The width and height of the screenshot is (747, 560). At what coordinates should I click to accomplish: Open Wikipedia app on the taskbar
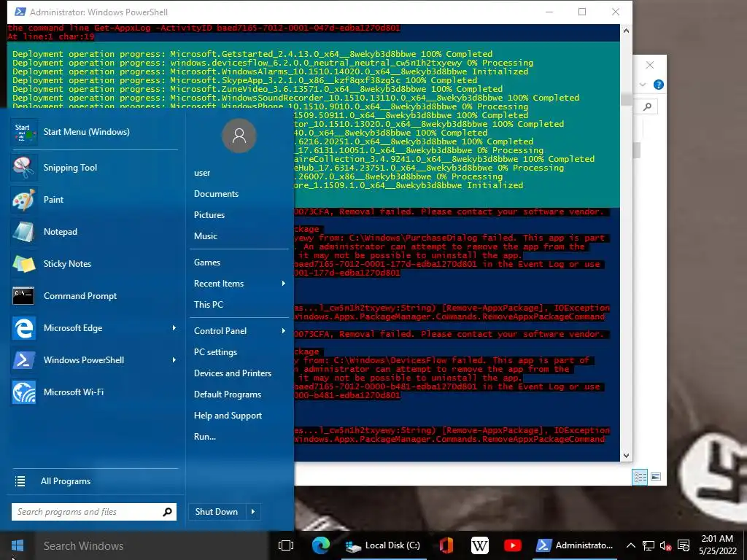[479, 545]
